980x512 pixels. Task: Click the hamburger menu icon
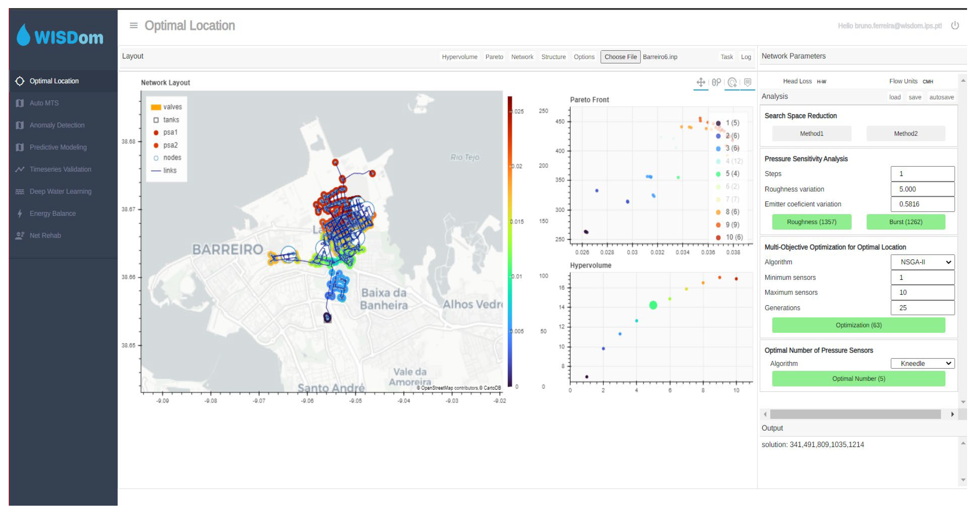(x=133, y=26)
